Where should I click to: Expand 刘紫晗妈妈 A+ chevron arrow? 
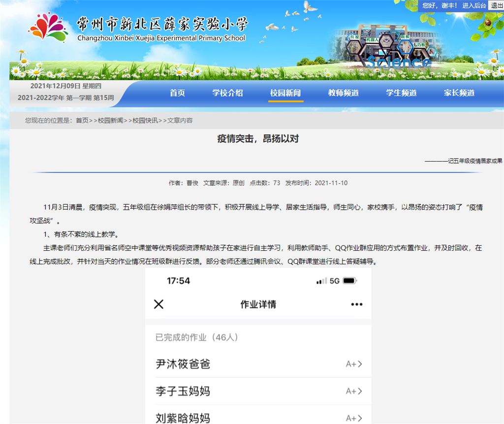tap(360, 418)
